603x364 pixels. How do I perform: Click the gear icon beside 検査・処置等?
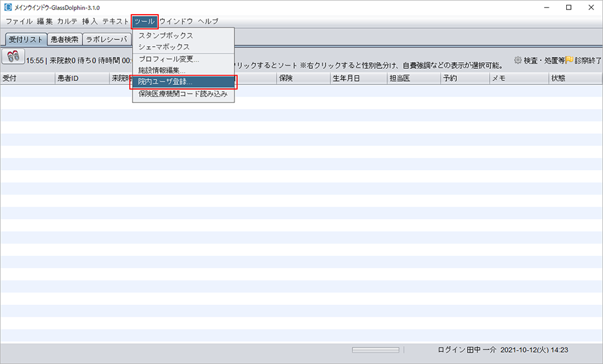coord(517,60)
